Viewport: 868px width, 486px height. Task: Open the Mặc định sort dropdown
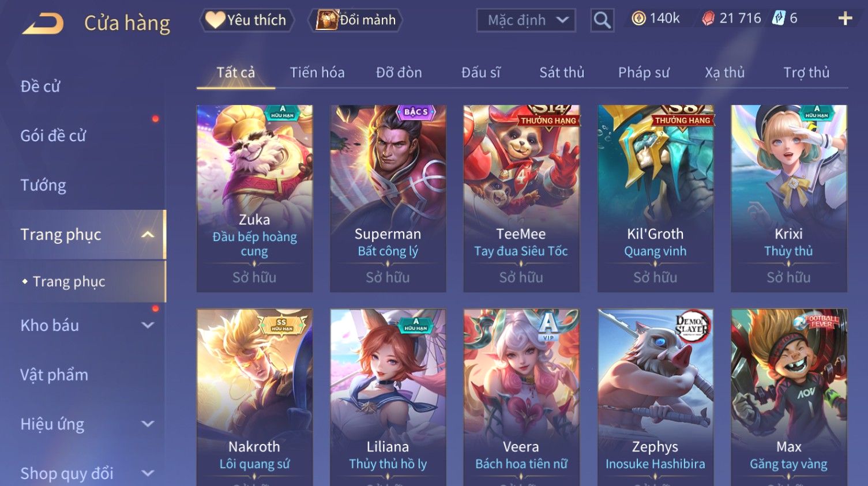pos(526,20)
